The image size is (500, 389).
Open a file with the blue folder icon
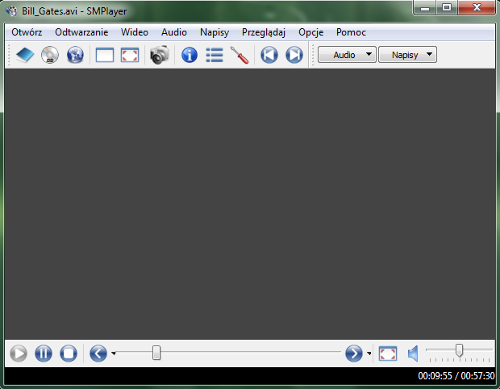click(x=25, y=55)
